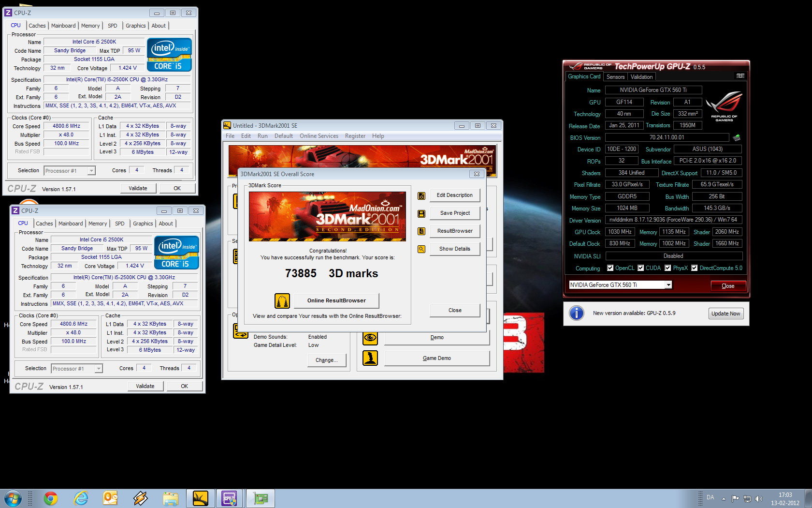Click the 3DMark2001 SE title bar icon

pos(227,125)
